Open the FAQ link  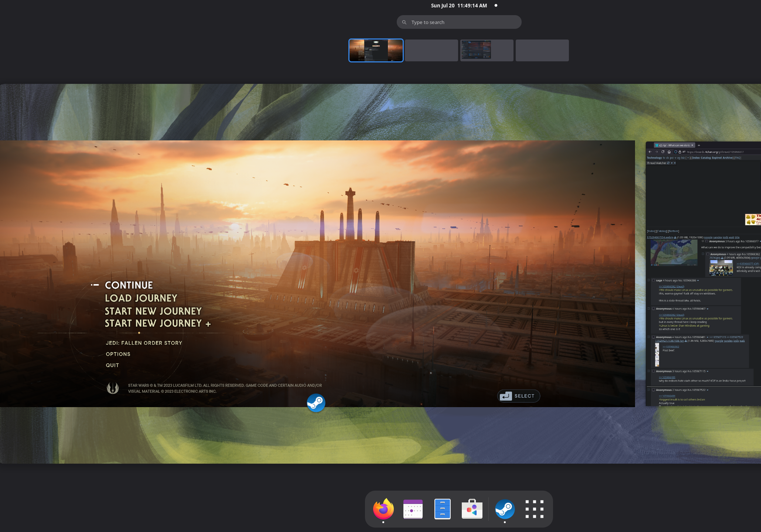point(738,158)
